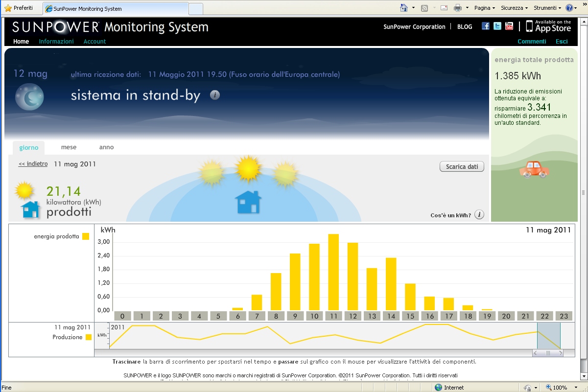Click the privacy lock status bar icon
Image resolution: width=588 pixels, height=392 pixels.
click(527, 388)
